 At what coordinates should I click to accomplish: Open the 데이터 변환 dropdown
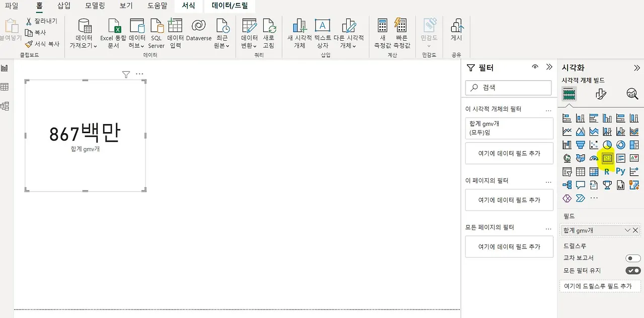point(250,34)
